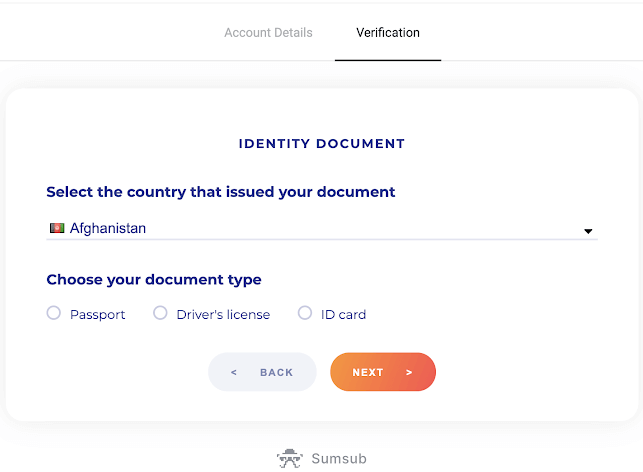This screenshot has height=472, width=643.
Task: Select the Verification tab
Action: 388,33
